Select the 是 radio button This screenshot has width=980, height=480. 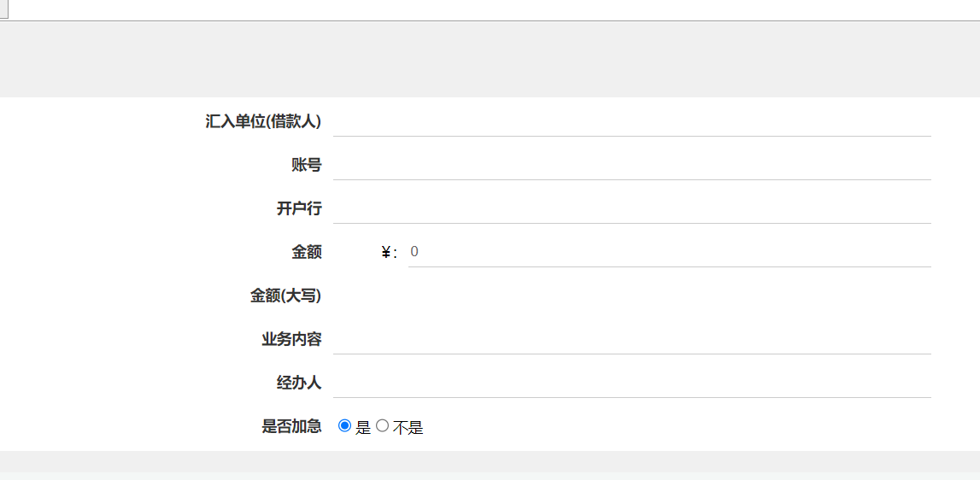coord(345,425)
